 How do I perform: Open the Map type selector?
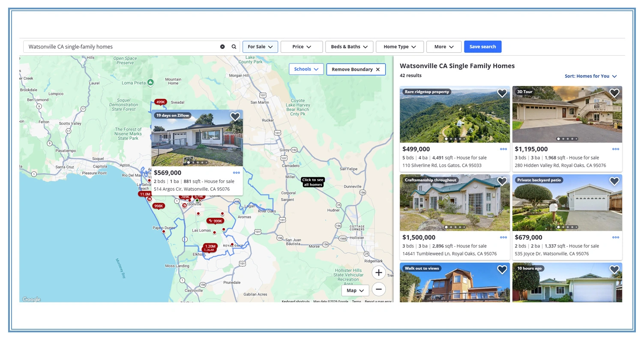355,291
